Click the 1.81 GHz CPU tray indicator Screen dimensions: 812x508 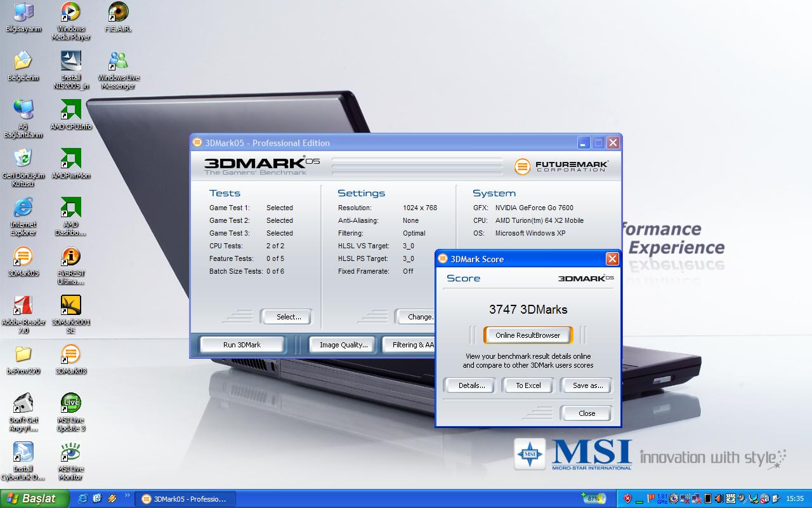click(662, 498)
